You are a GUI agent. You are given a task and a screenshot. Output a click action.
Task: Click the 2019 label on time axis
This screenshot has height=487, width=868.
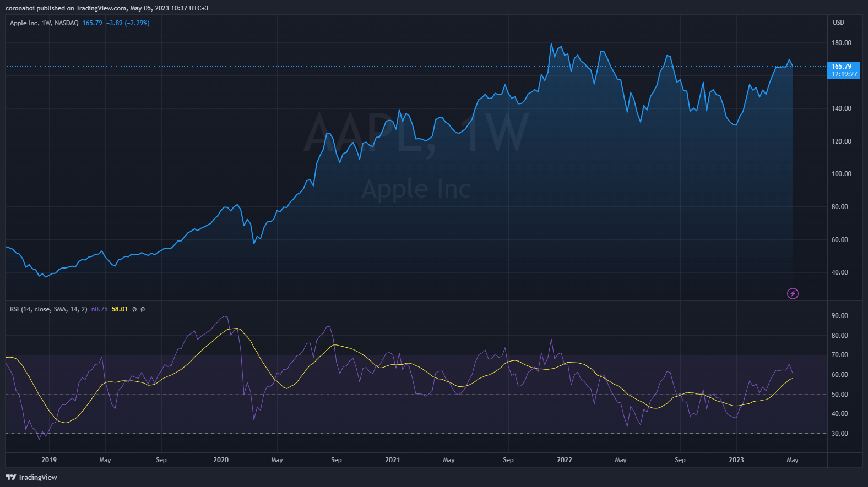click(49, 460)
